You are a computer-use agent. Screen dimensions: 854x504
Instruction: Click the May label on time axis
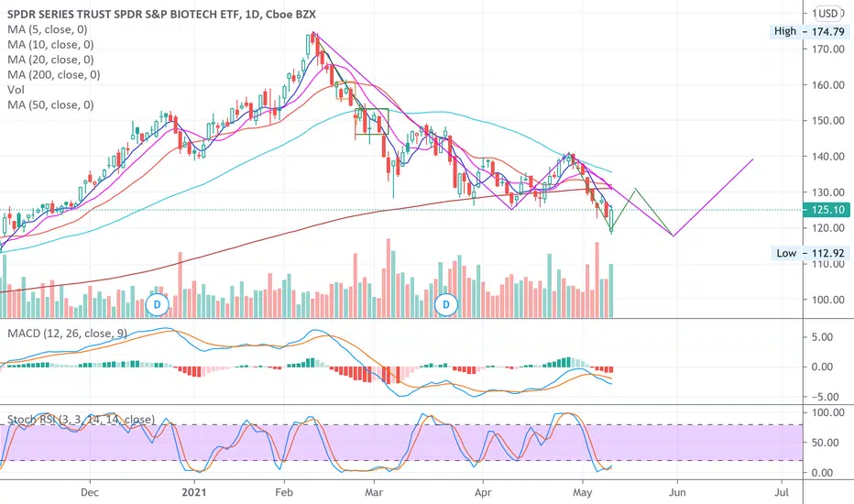click(x=582, y=493)
